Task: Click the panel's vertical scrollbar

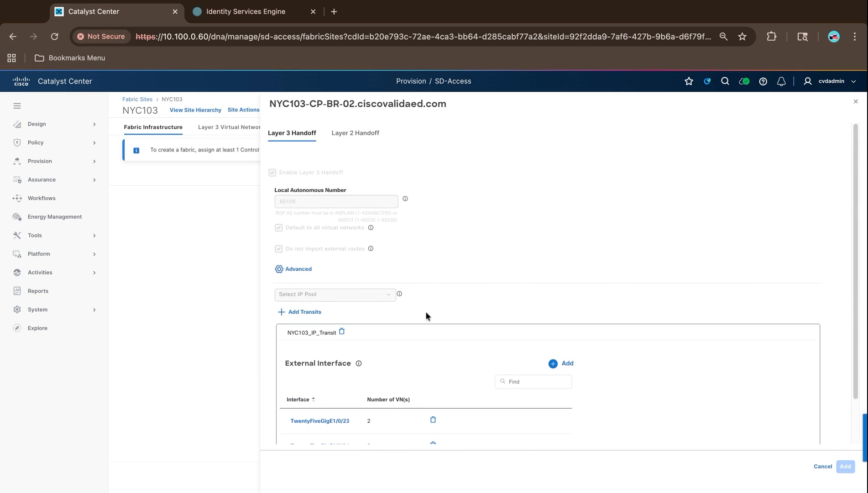Action: (856, 261)
